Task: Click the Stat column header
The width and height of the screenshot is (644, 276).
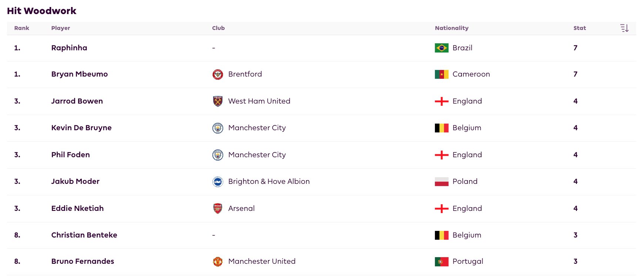Action: [579, 28]
